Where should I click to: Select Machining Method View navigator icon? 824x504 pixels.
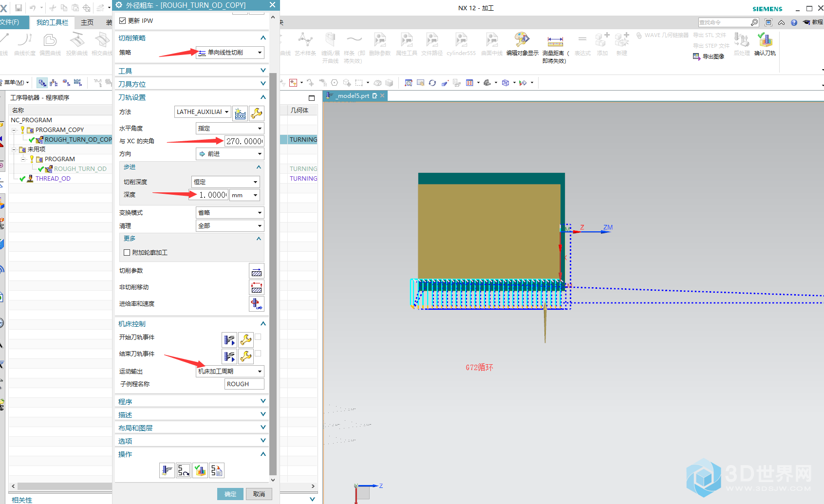click(x=78, y=83)
